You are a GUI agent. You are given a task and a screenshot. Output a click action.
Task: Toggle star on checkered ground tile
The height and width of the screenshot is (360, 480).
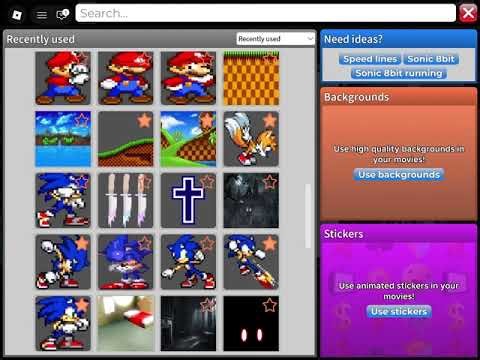coord(270,59)
